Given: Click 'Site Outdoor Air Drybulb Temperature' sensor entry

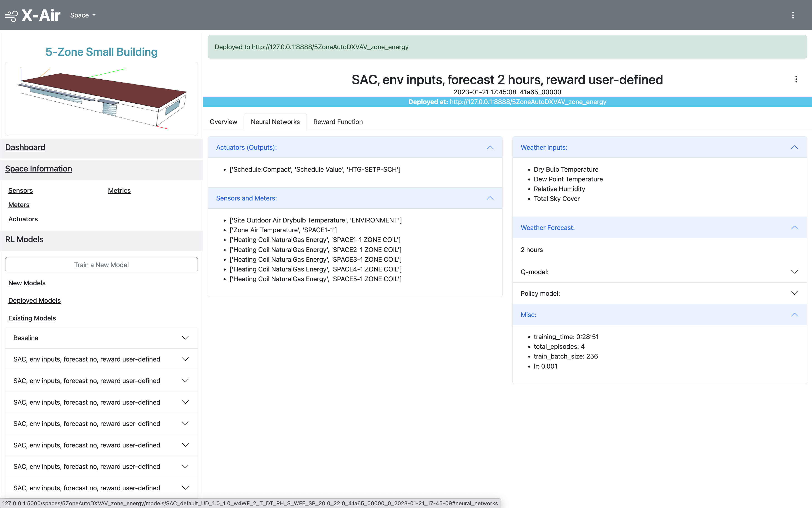Looking at the screenshot, I should 315,220.
